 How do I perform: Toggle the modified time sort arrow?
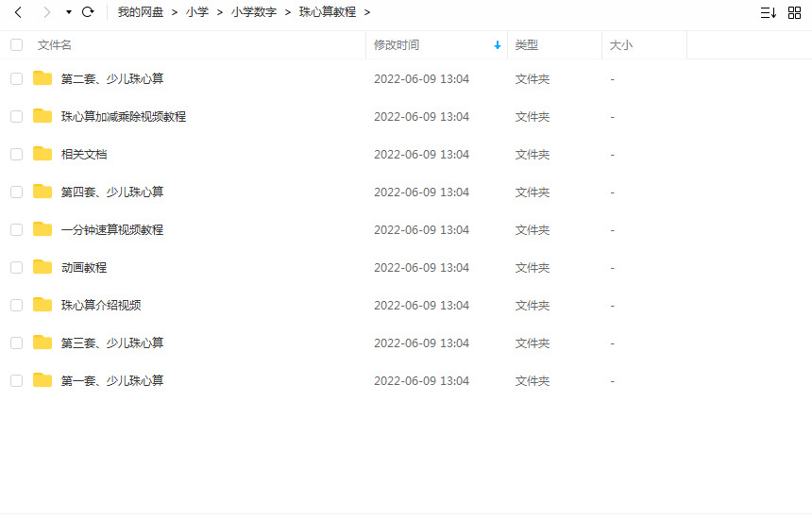[x=498, y=45]
